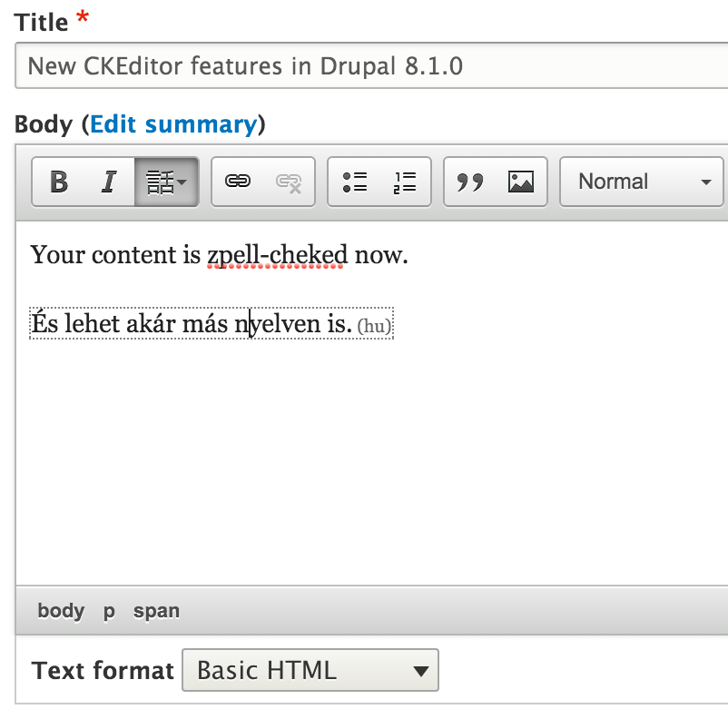Click inside the body editing area
This screenshot has width=728, height=719.
point(363,436)
